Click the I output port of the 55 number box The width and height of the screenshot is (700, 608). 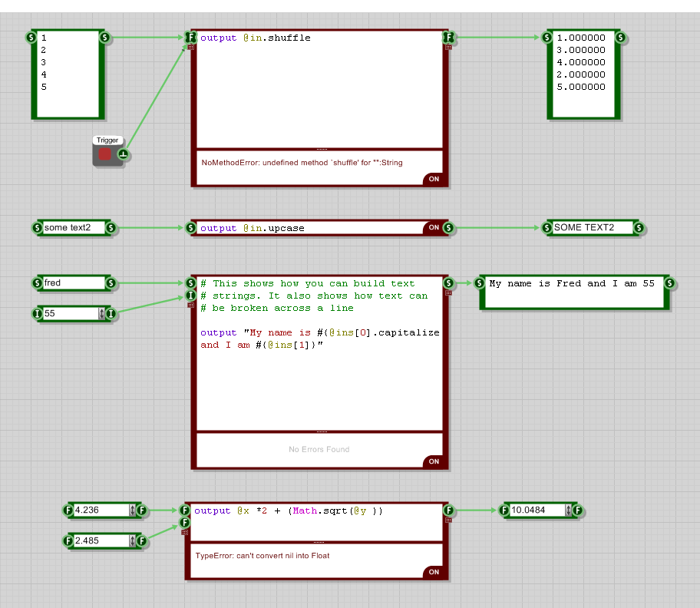pyautogui.click(x=113, y=314)
